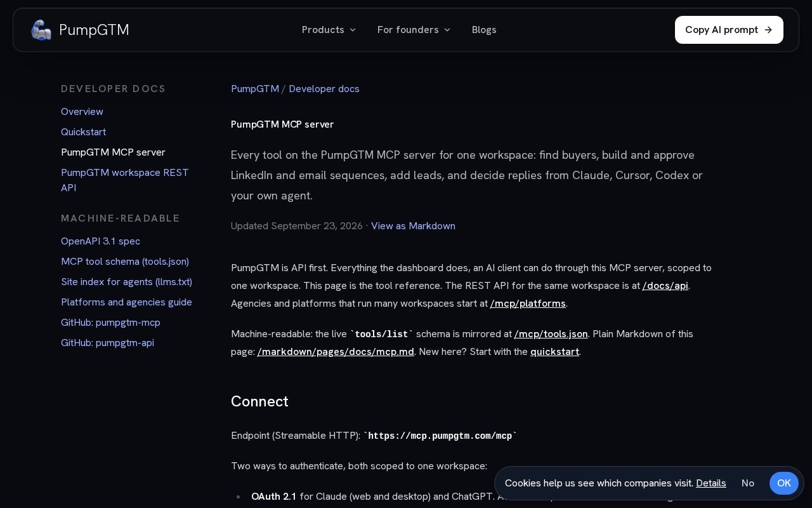Open PumpGTM workspace REST API page
Image resolution: width=812 pixels, height=508 pixels.
125,180
